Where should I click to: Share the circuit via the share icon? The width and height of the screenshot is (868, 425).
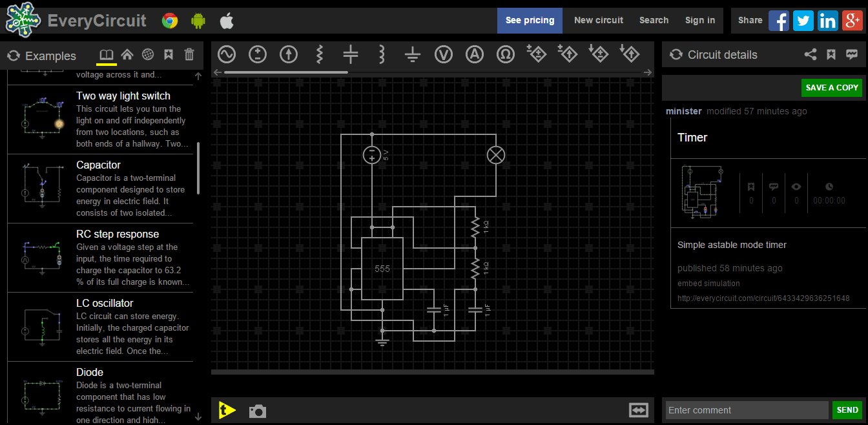[x=811, y=54]
